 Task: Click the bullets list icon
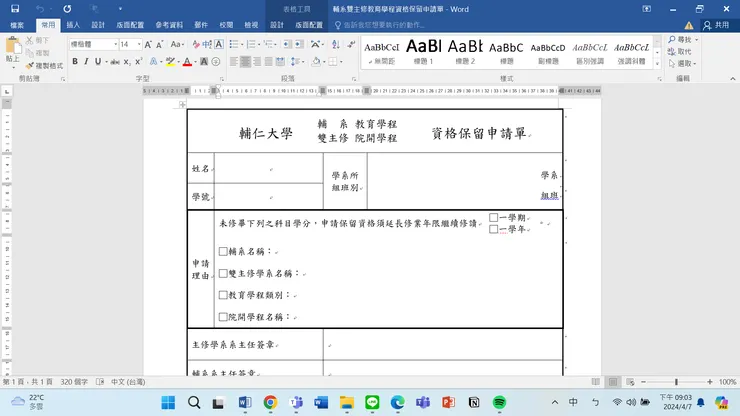(234, 44)
